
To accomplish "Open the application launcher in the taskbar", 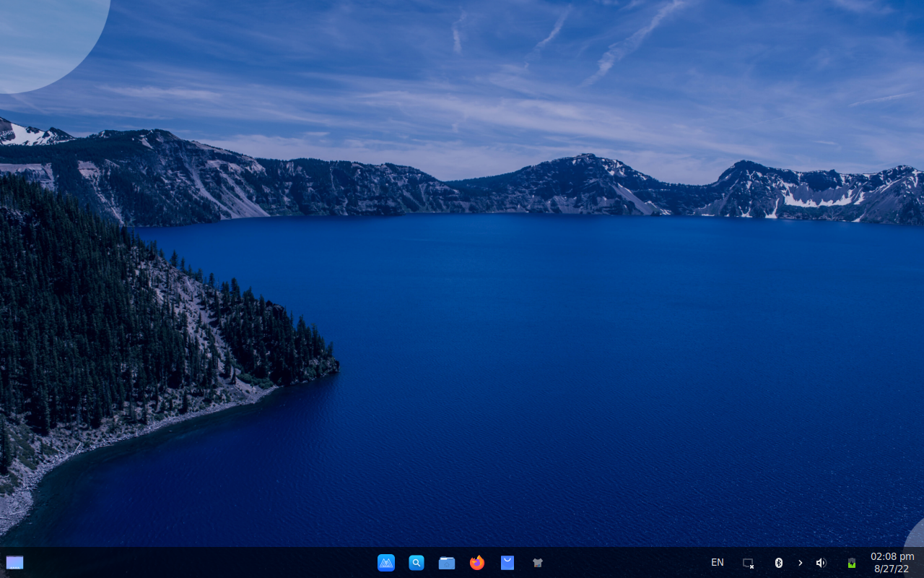I will 386,563.
